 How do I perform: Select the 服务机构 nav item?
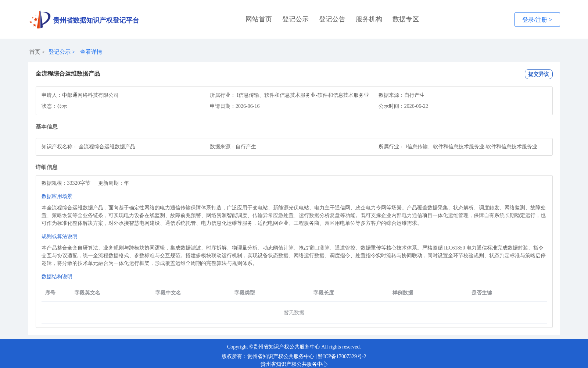(369, 19)
